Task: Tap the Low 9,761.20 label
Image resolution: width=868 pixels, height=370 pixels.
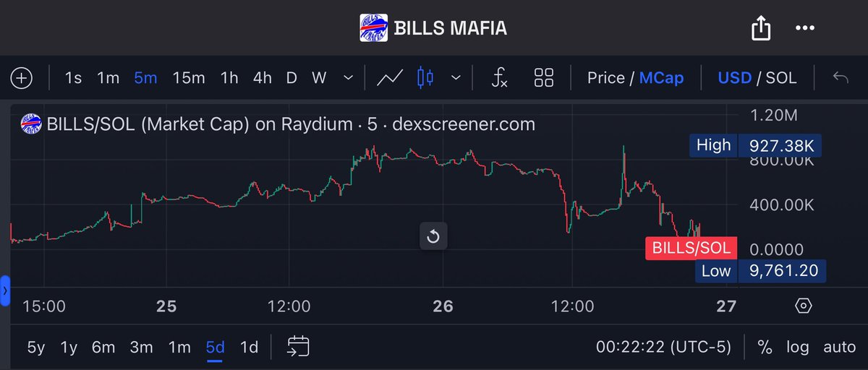Action: pos(761,271)
